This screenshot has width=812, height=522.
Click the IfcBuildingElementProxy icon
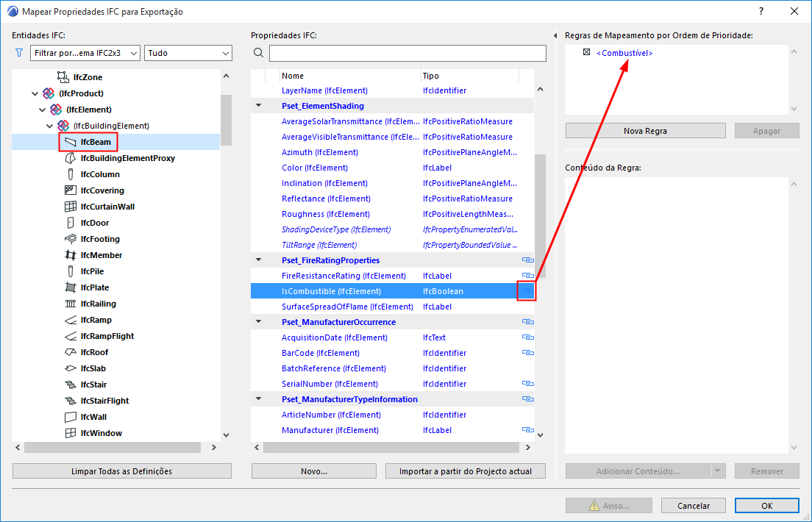[71, 158]
